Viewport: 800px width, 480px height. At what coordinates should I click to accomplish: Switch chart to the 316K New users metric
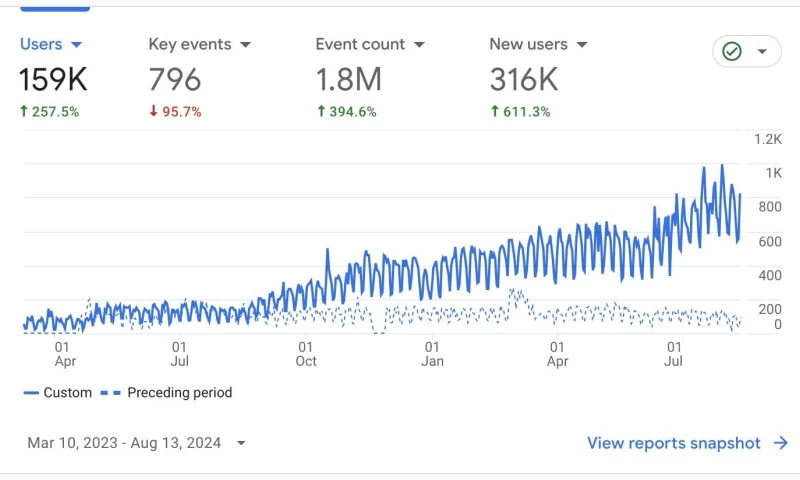click(x=522, y=79)
